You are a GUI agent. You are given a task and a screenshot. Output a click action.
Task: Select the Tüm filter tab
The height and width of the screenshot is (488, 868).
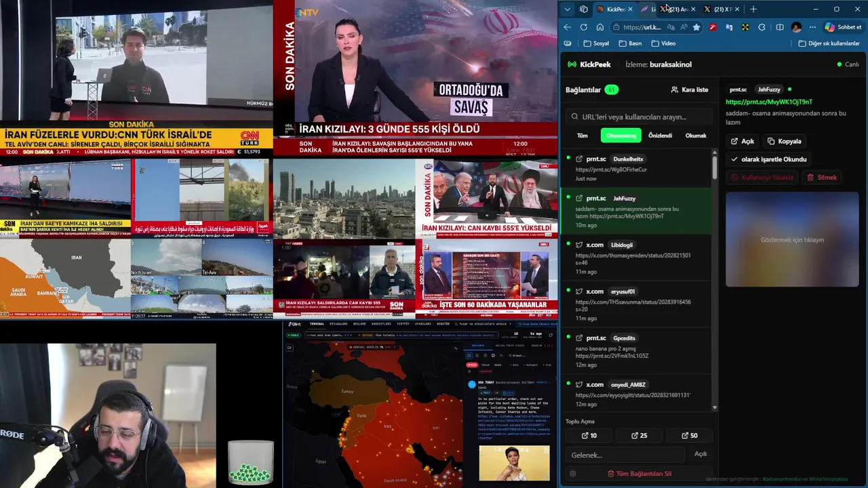pyautogui.click(x=582, y=136)
